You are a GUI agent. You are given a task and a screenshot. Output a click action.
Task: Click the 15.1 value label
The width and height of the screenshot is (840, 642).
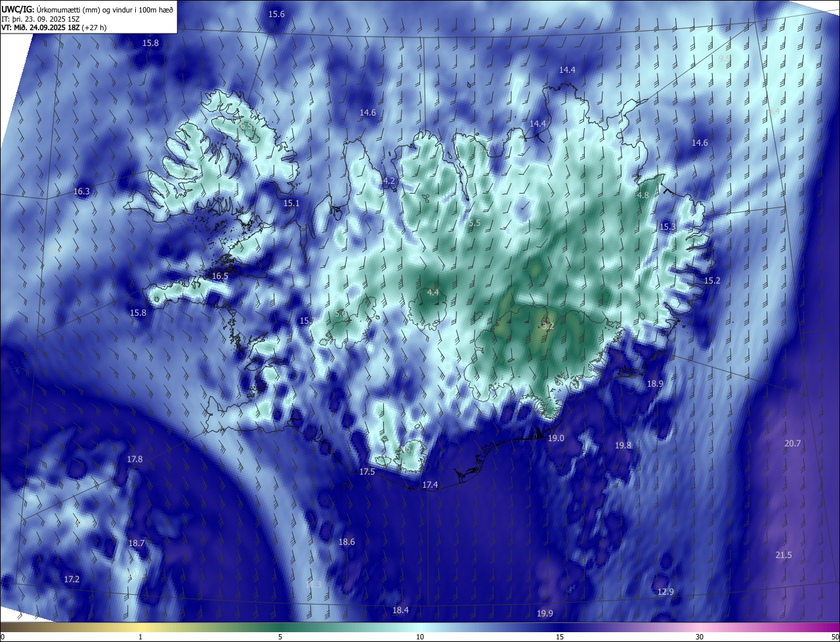[x=291, y=203]
